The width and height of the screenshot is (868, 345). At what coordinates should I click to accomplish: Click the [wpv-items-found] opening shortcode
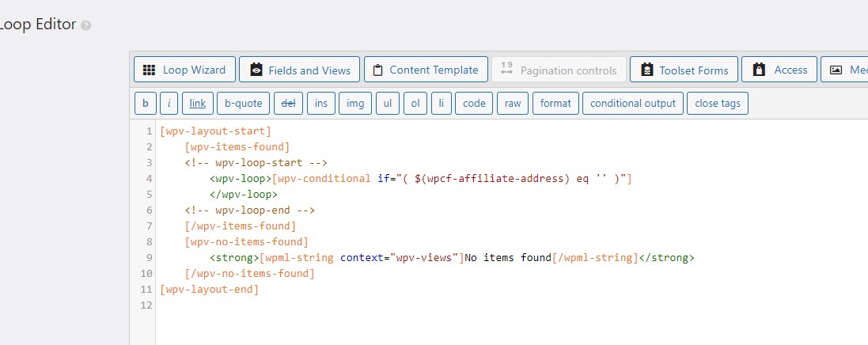[237, 146]
